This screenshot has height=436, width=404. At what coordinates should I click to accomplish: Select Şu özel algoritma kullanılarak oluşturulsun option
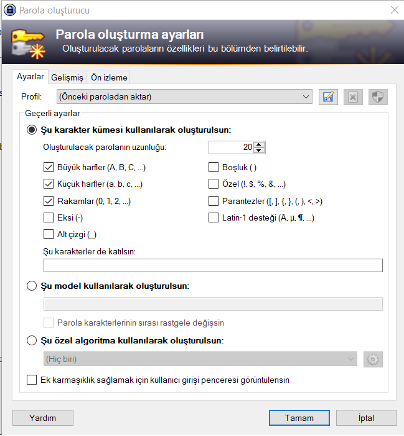click(x=32, y=341)
